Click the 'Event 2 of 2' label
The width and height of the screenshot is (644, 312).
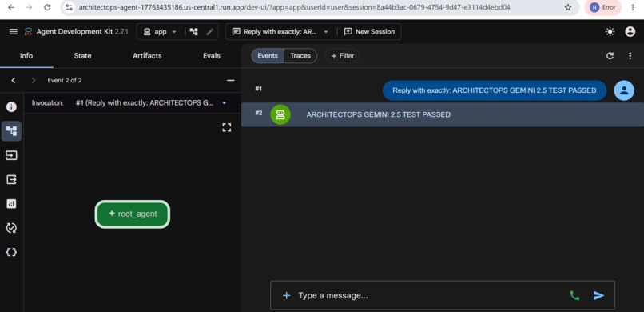65,80
